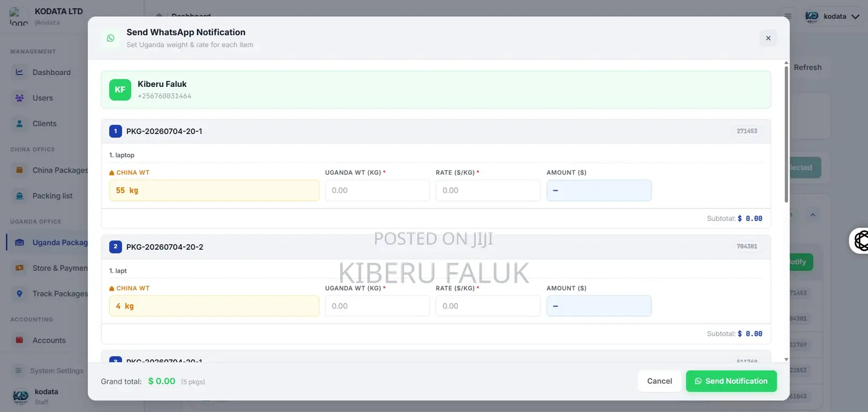Click package number 1 badge
Viewport: 868px width, 412px height.
[x=115, y=131]
